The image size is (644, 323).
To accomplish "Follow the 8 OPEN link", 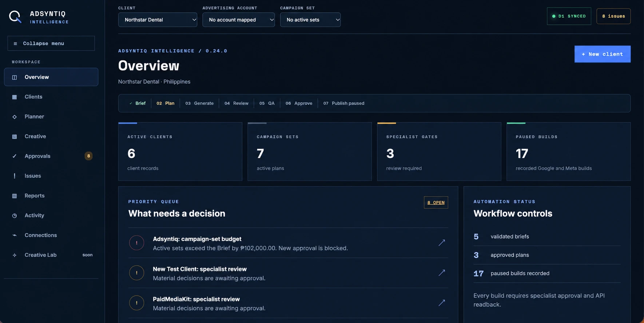I will [x=436, y=203].
